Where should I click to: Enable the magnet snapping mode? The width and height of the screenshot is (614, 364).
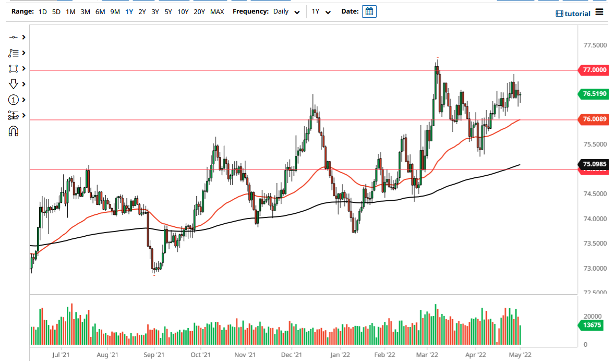click(14, 131)
